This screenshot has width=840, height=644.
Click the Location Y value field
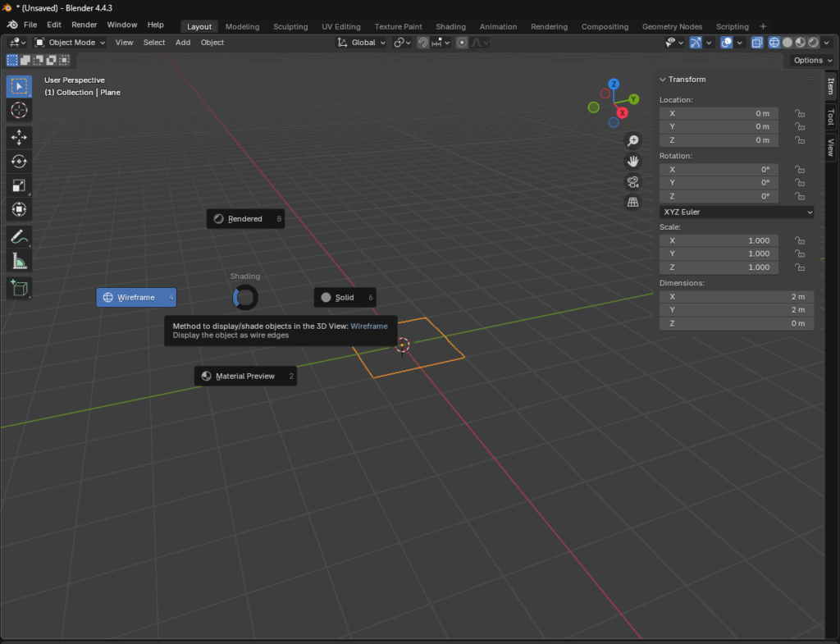(x=719, y=127)
